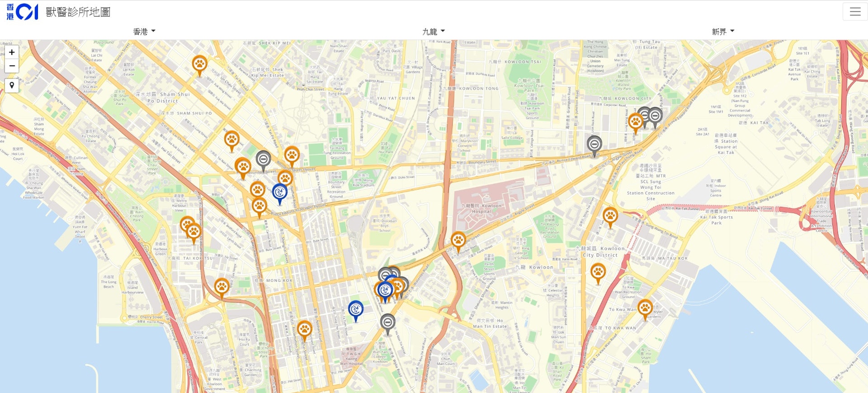Viewport: 868px width, 393px height.
Task: Select orange paw marker near Wyler Gardens
Action: point(645,308)
